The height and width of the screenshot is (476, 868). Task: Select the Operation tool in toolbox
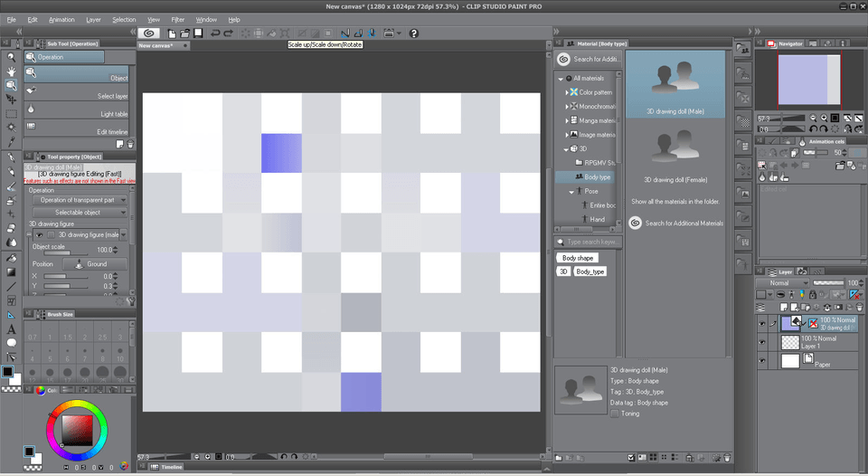(11, 85)
